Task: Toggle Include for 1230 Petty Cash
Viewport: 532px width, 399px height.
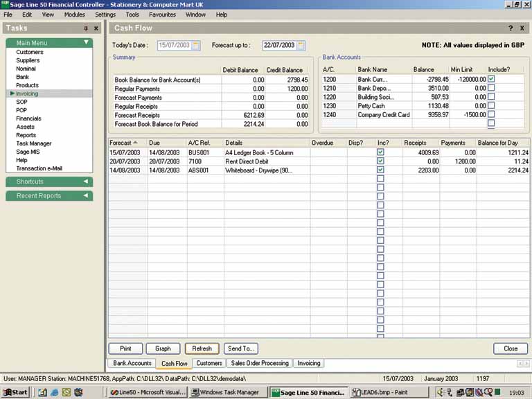Action: click(491, 105)
